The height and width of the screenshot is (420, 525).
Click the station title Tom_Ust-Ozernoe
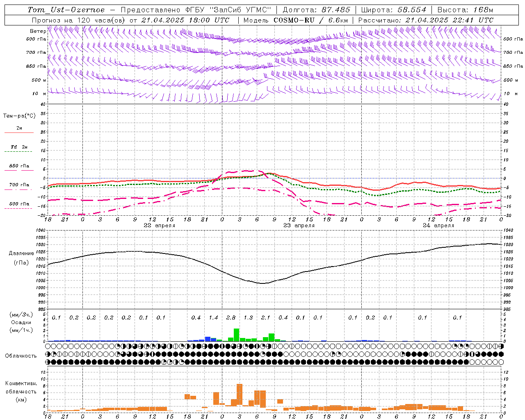(x=66, y=10)
